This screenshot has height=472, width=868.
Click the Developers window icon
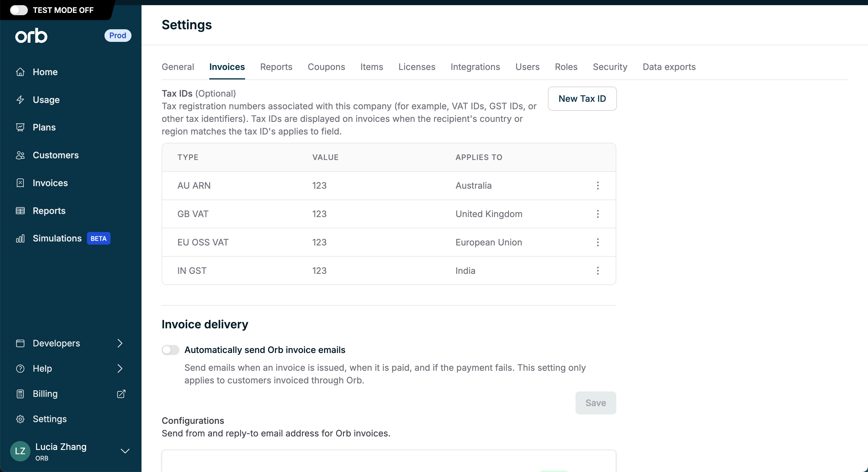point(20,343)
